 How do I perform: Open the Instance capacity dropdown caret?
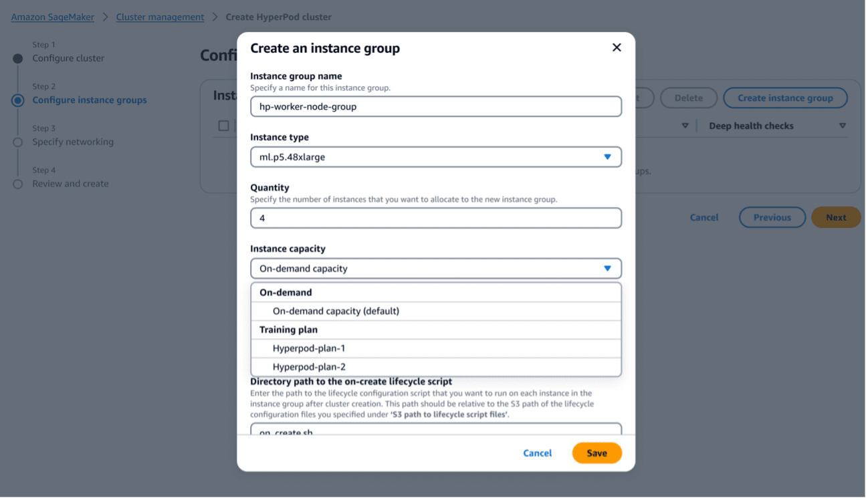click(x=607, y=268)
